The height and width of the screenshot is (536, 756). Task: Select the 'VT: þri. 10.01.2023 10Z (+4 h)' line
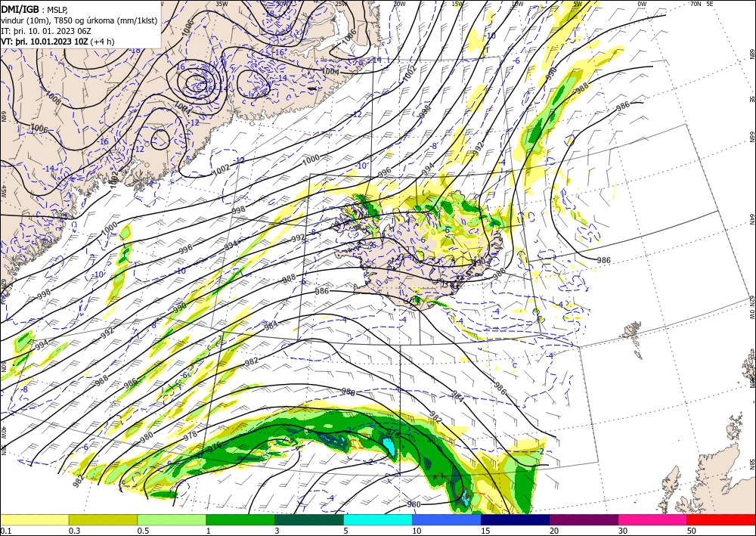(58, 42)
